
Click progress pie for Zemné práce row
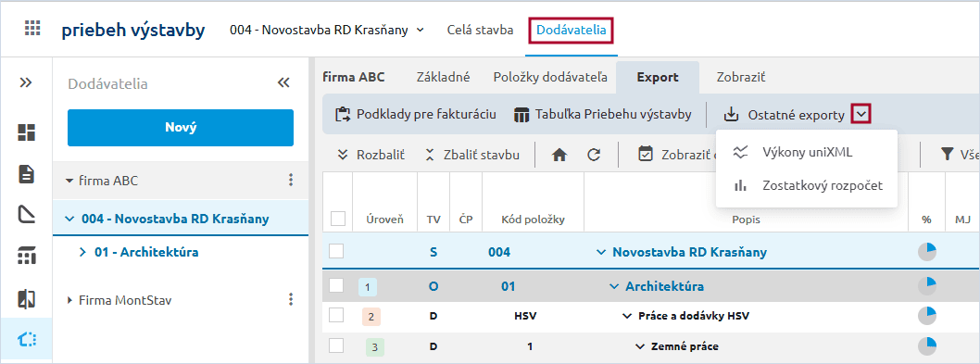pos(927,345)
